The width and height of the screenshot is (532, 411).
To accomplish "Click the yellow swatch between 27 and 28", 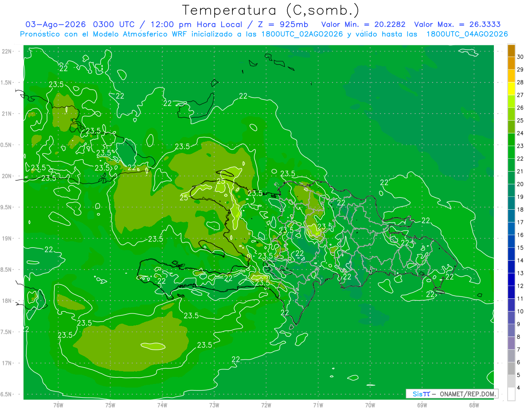I will point(511,89).
